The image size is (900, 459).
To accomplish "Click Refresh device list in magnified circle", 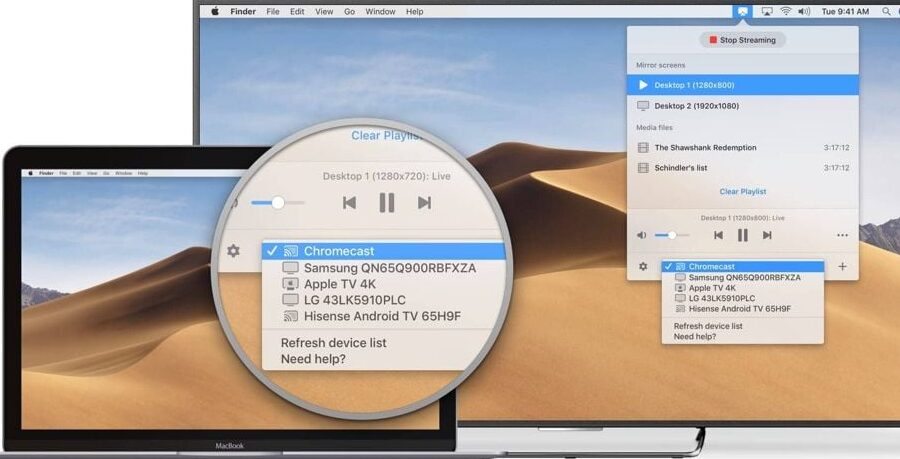I will tap(333, 343).
